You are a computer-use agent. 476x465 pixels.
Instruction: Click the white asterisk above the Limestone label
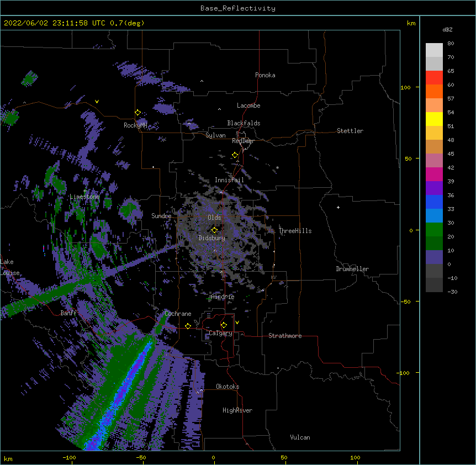pos(84,191)
